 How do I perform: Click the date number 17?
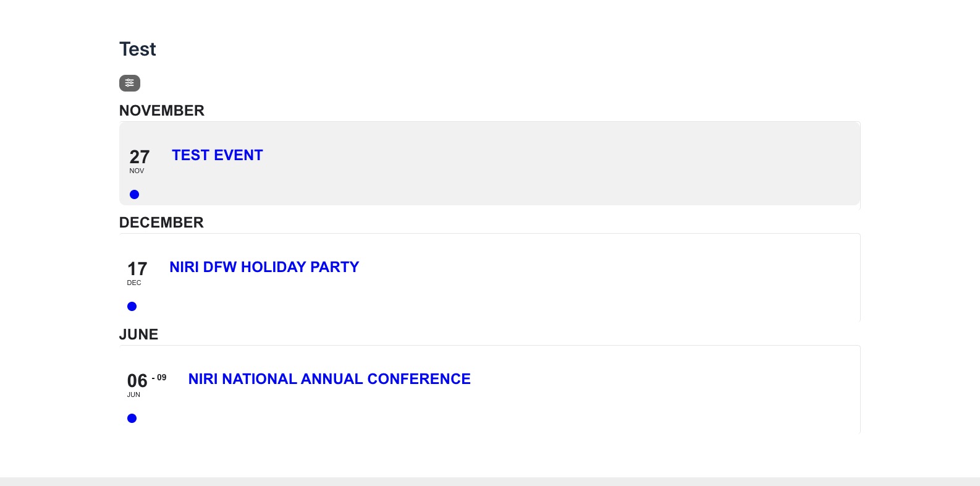[x=137, y=269]
